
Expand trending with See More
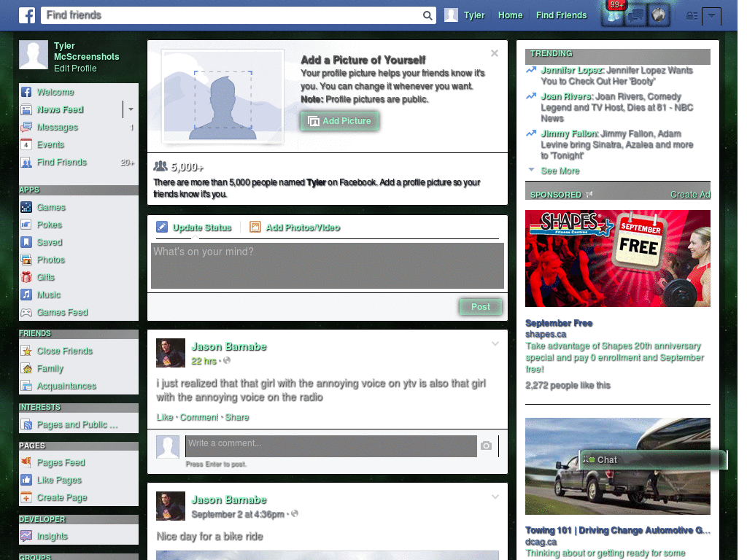click(x=560, y=171)
